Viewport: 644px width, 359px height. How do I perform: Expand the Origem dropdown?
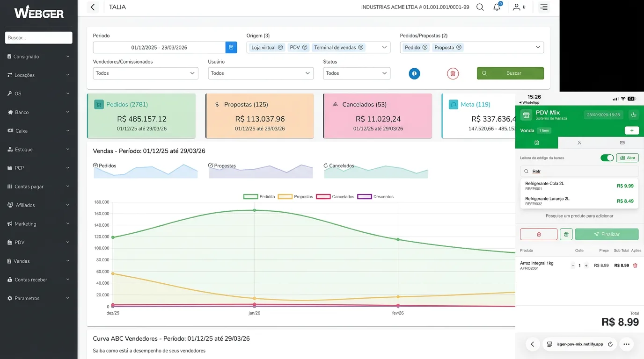pos(384,47)
